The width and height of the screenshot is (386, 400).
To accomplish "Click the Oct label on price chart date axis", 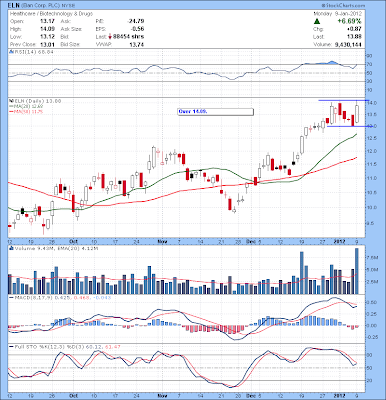I will coord(73,241).
